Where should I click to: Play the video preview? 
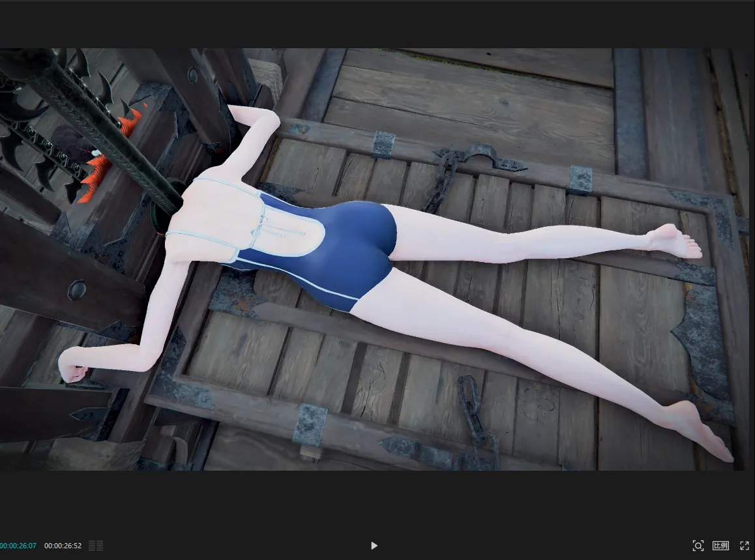(374, 546)
